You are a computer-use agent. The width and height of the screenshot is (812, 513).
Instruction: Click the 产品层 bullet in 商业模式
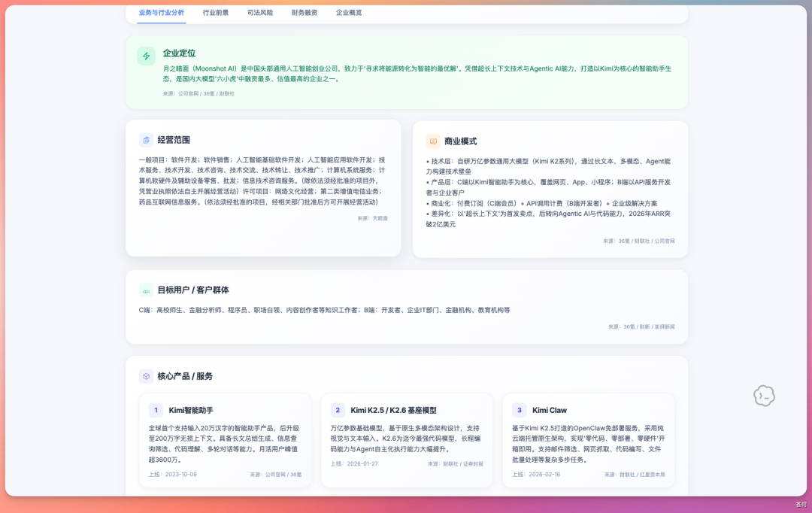click(x=548, y=187)
